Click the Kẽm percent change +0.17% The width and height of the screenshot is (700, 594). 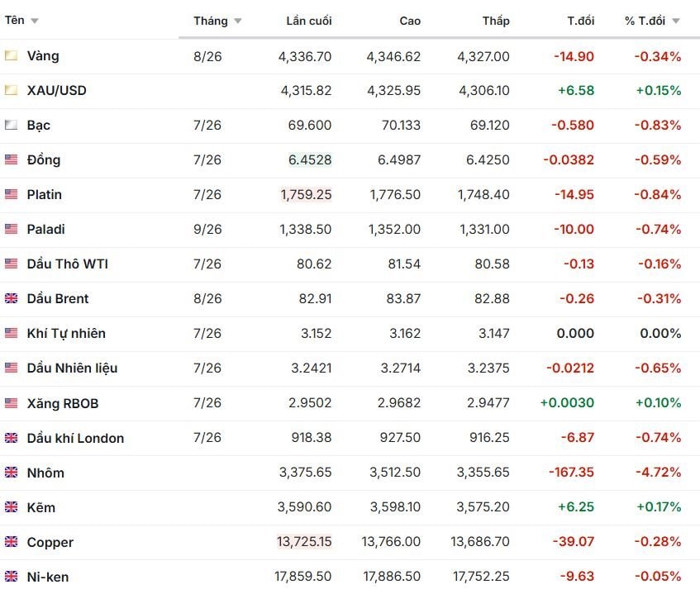point(659,507)
